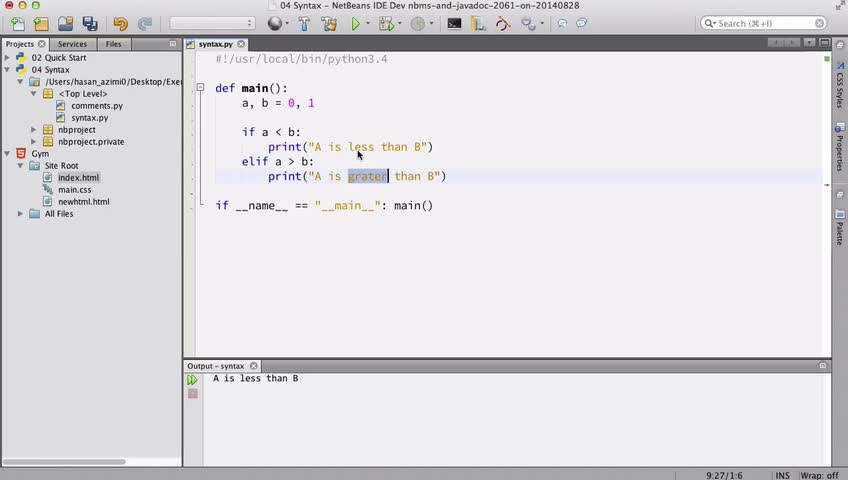Click the Redo toolbar icon
This screenshot has height=480, width=848.
click(144, 24)
